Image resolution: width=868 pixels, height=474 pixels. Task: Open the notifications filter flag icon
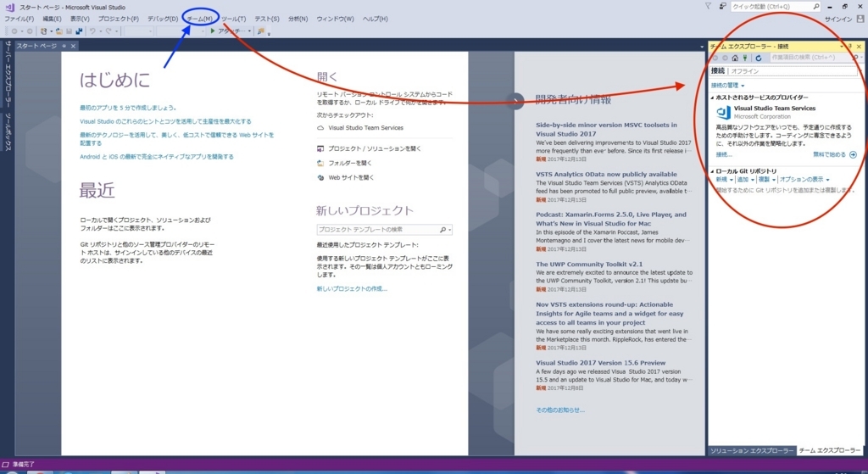click(708, 6)
